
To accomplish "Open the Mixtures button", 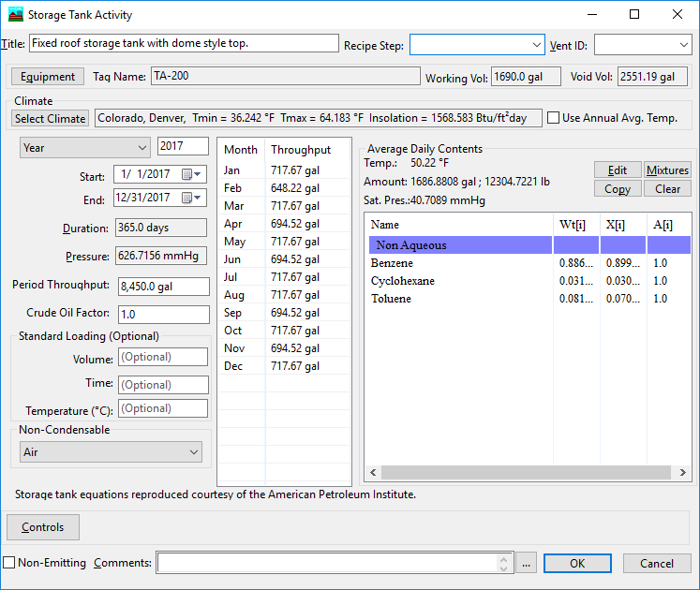I will [667, 170].
